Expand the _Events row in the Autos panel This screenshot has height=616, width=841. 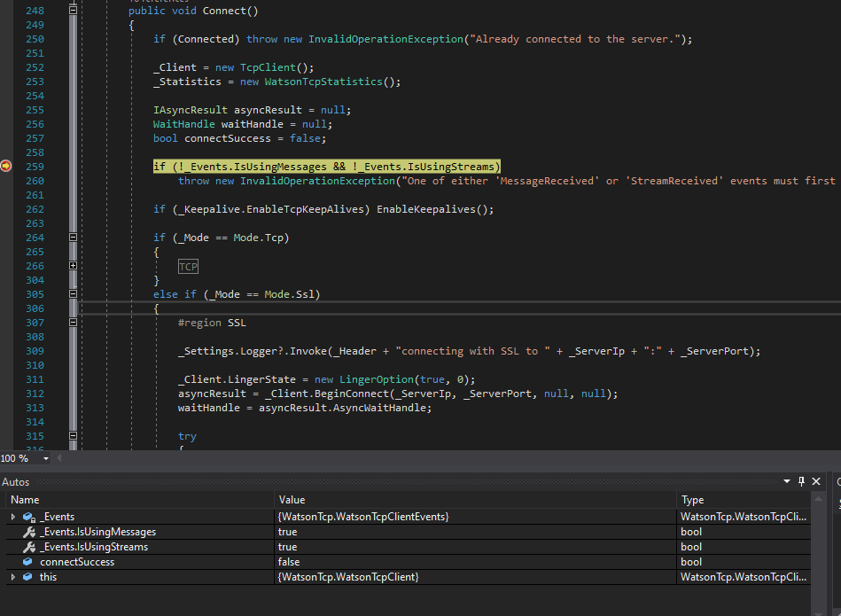coord(12,516)
